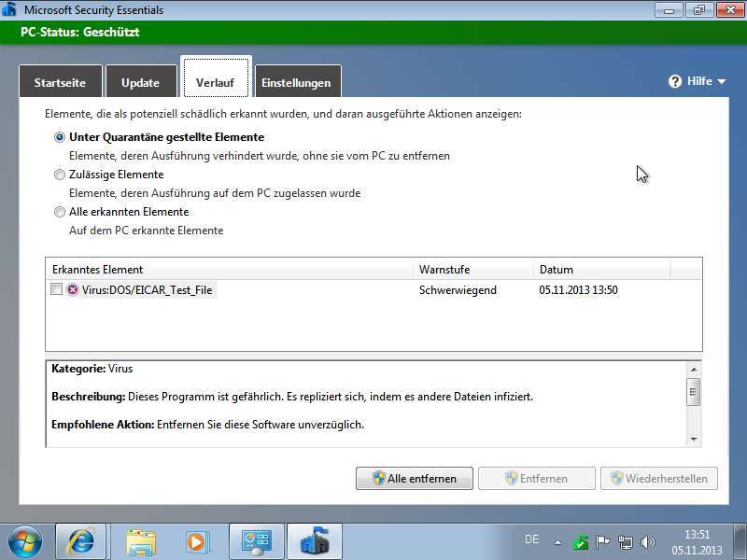Restore down the Security Essentials window
The height and width of the screenshot is (560, 747).
(x=699, y=9)
